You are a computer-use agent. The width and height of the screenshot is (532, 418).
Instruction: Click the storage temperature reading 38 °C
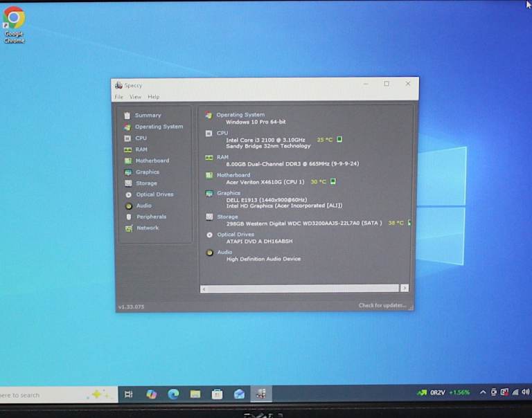click(x=396, y=223)
